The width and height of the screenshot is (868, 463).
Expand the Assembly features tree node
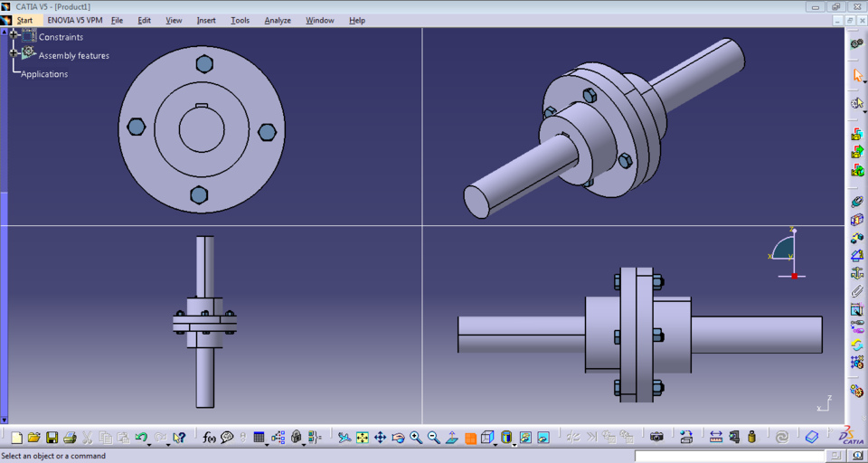(14, 53)
